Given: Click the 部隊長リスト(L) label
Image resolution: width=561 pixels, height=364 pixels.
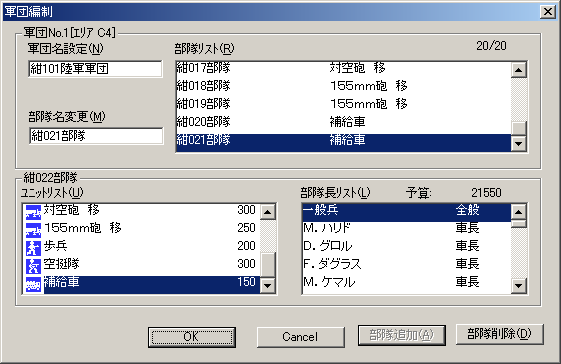Looking at the screenshot, I should 335,193.
